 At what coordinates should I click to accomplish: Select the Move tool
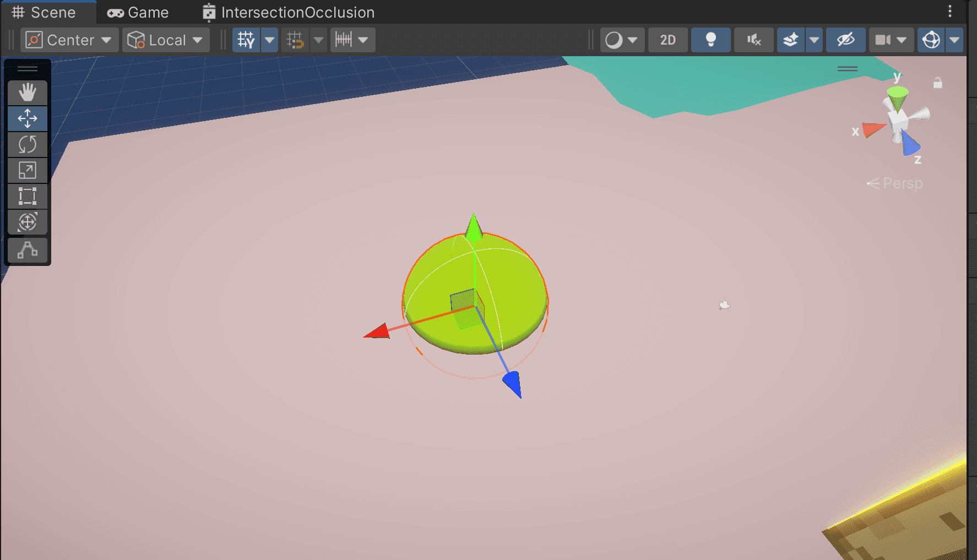28,118
